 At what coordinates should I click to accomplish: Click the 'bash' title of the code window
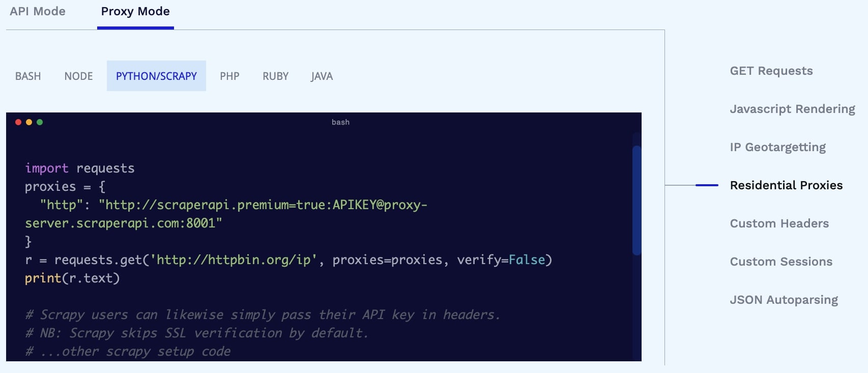tap(340, 122)
